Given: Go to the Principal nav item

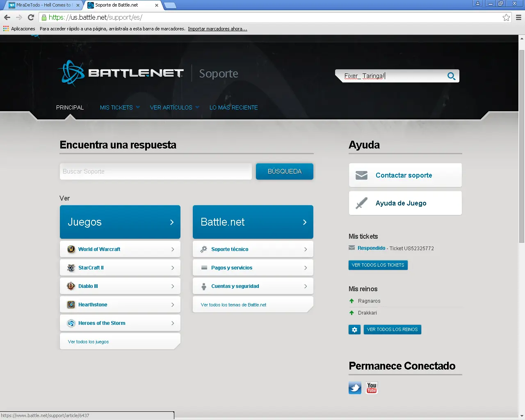Looking at the screenshot, I should (70, 107).
